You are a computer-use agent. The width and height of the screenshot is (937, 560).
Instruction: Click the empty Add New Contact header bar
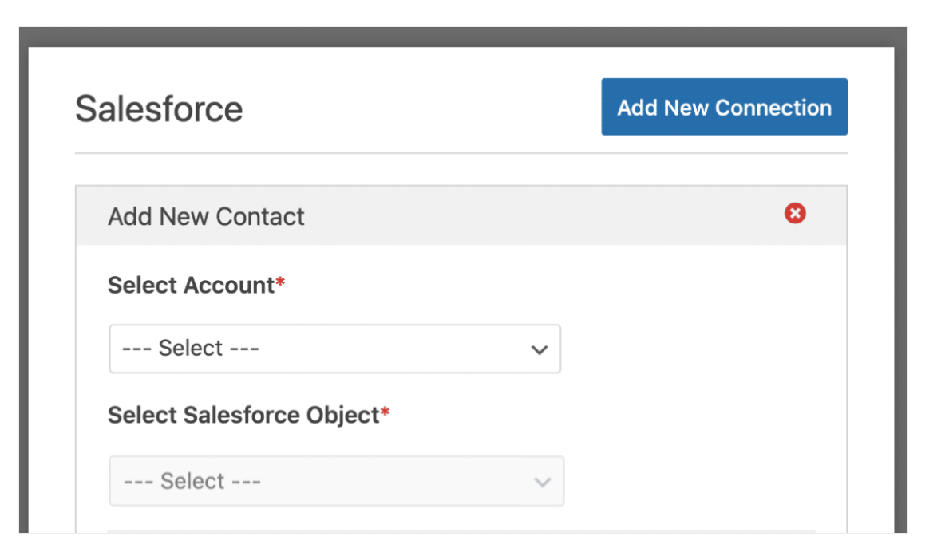coord(543,216)
